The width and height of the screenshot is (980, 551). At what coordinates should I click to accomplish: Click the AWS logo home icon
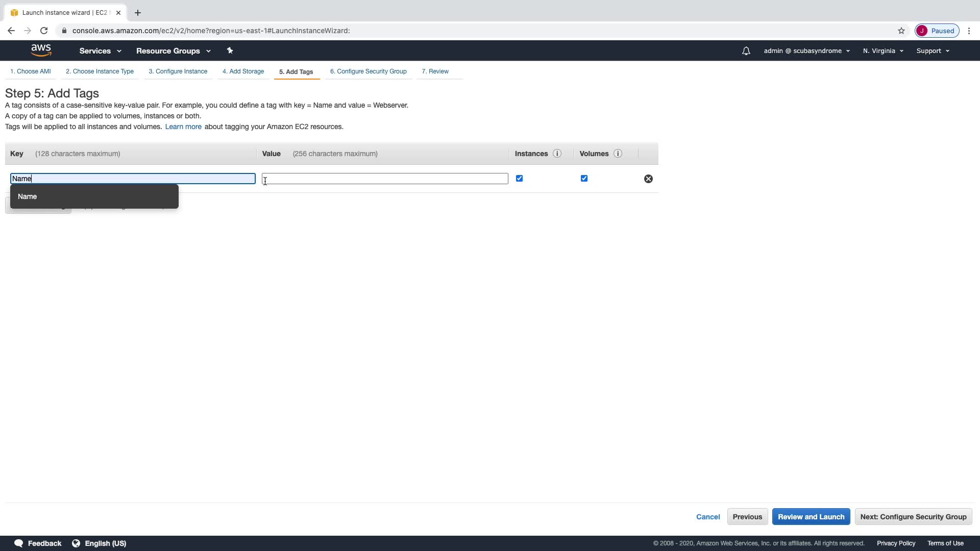(41, 51)
